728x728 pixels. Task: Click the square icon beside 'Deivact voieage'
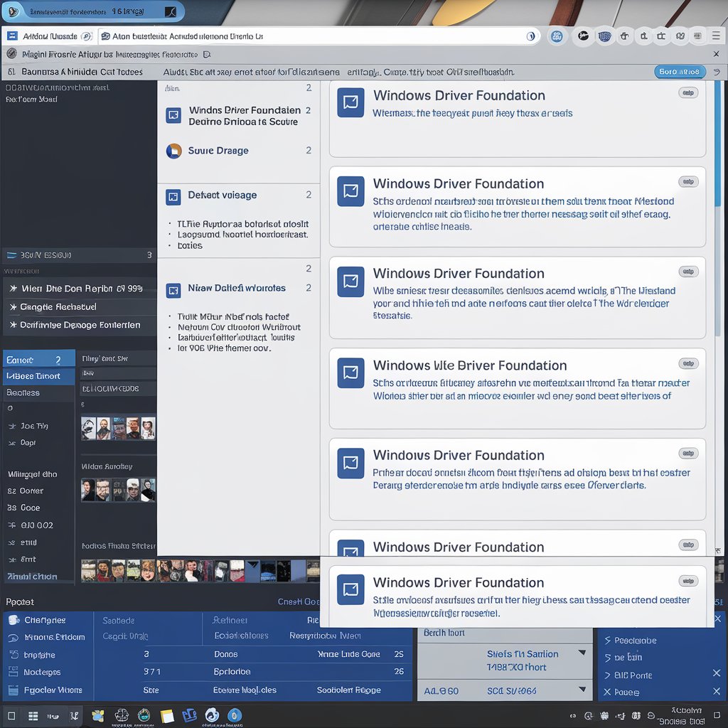point(173,197)
